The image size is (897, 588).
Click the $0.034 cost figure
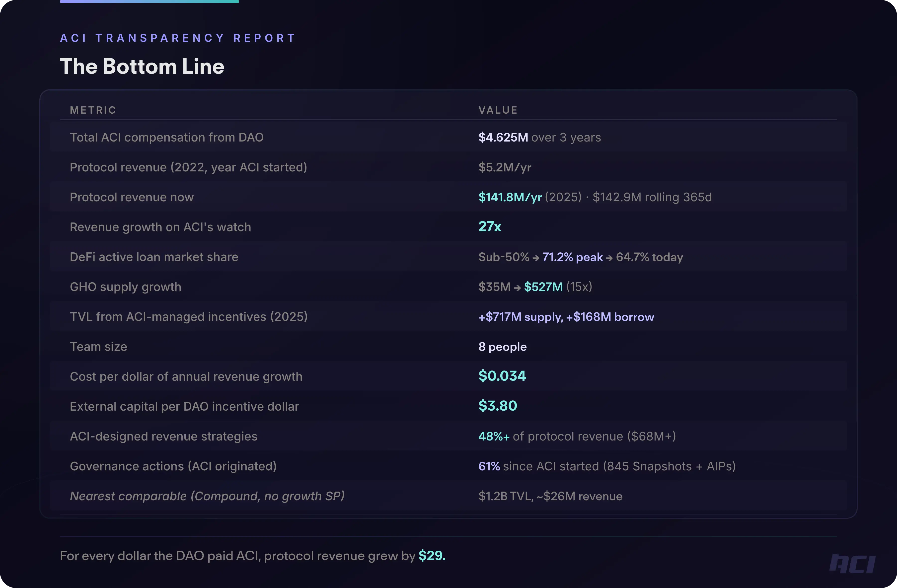click(502, 376)
